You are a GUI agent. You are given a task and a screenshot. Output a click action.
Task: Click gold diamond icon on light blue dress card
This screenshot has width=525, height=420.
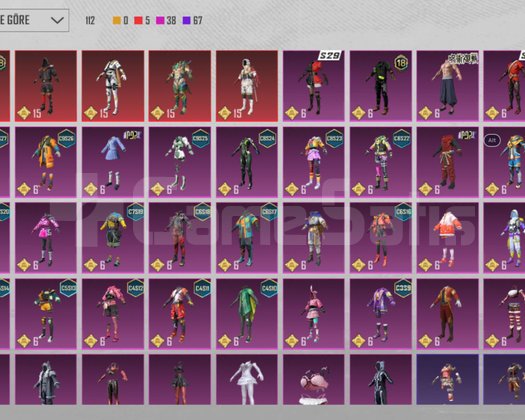pos(91,190)
